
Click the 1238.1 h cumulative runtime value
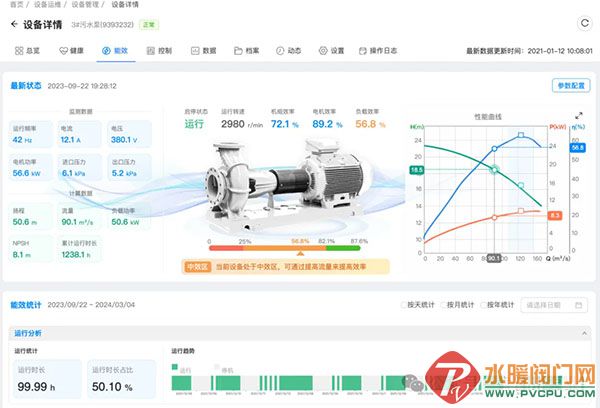(76, 255)
